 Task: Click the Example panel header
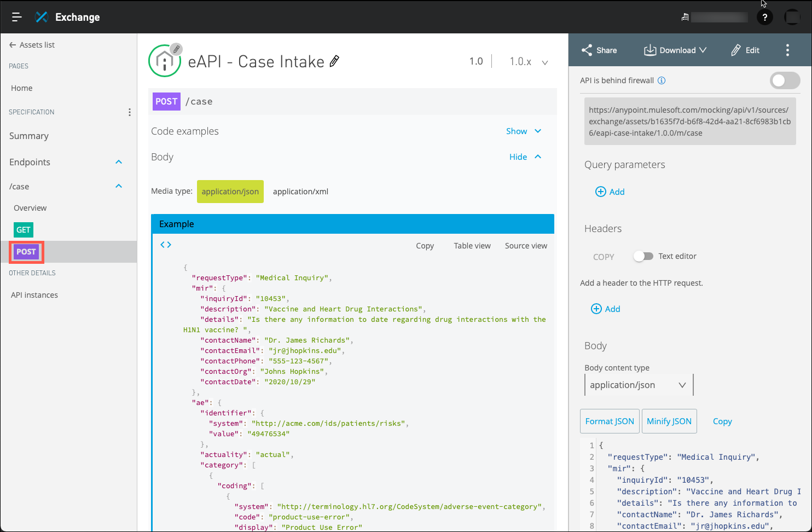click(x=352, y=224)
